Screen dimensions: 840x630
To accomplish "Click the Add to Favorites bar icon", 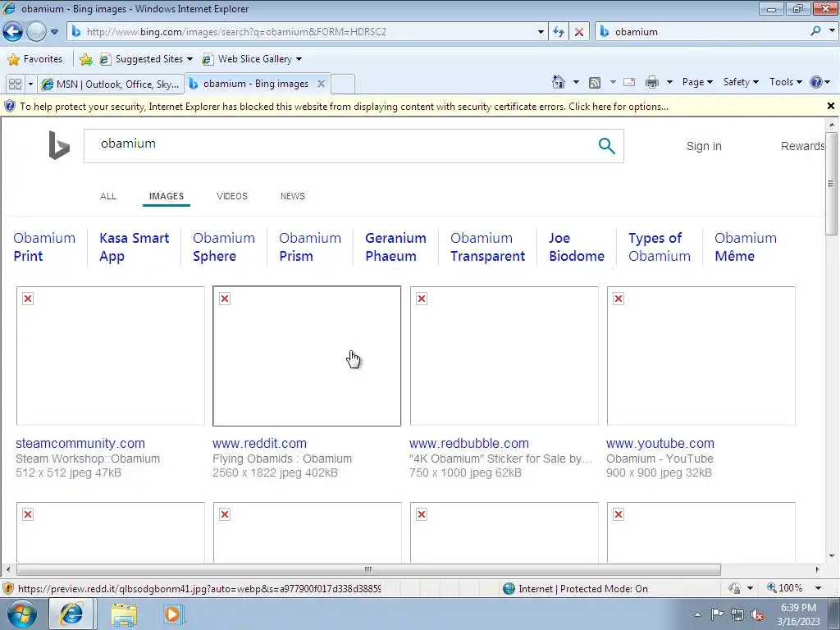I will click(x=85, y=59).
